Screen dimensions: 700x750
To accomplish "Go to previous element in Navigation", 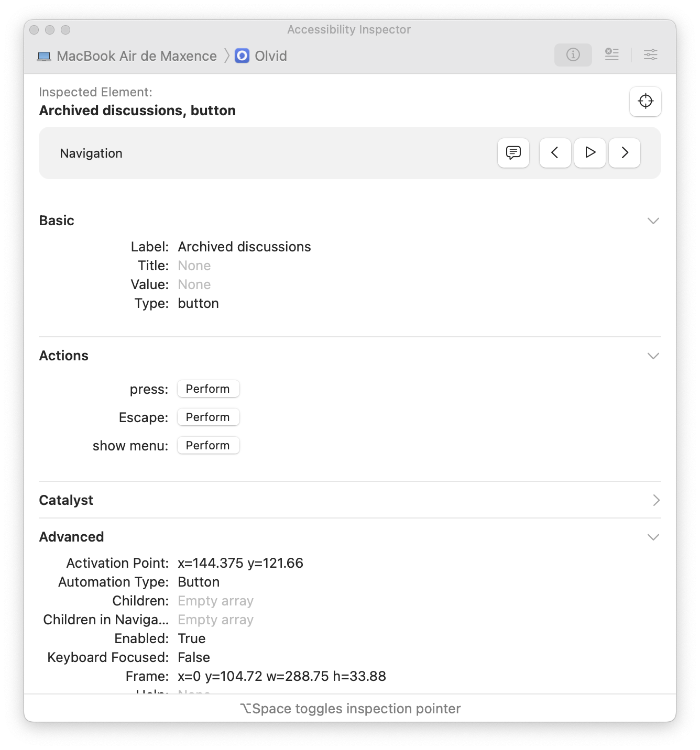I will (x=555, y=153).
